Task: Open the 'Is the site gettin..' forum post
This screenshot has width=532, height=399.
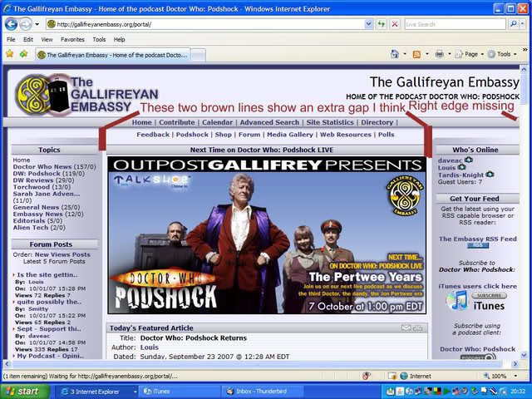Action: click(x=47, y=275)
